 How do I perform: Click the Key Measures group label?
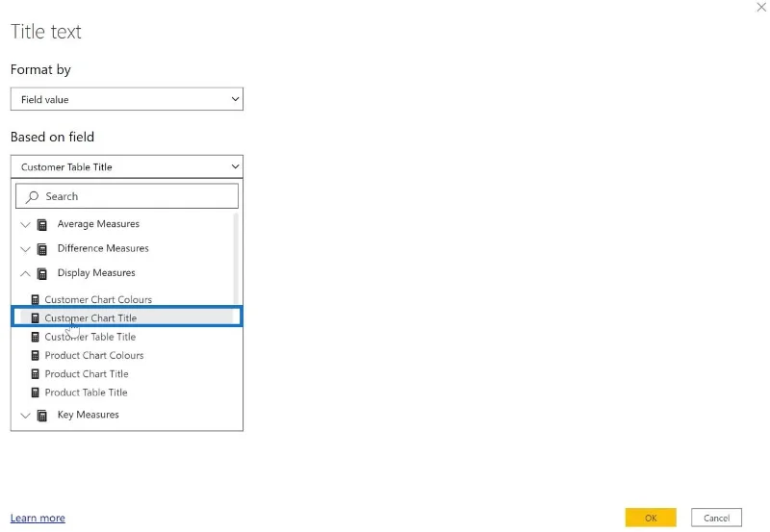(x=89, y=415)
